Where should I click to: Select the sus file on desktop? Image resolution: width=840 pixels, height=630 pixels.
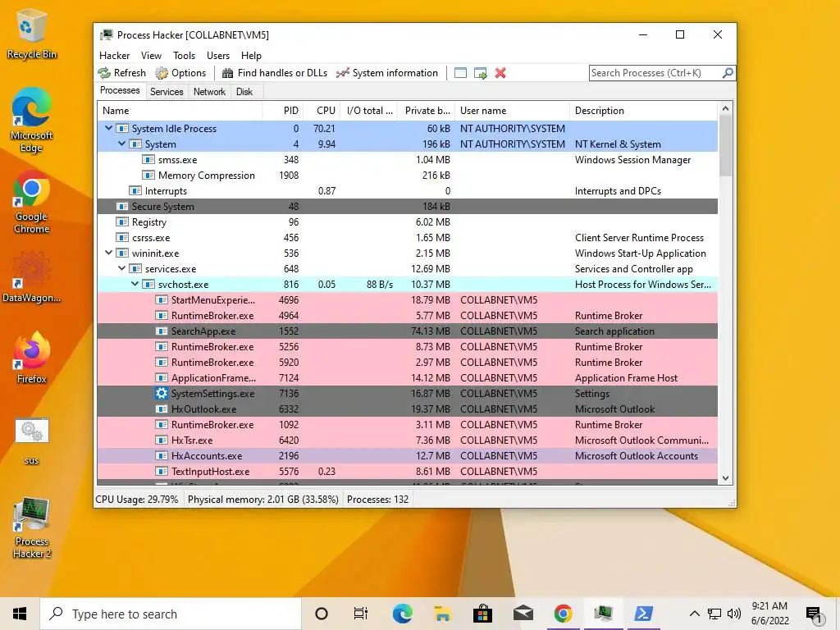(32, 441)
